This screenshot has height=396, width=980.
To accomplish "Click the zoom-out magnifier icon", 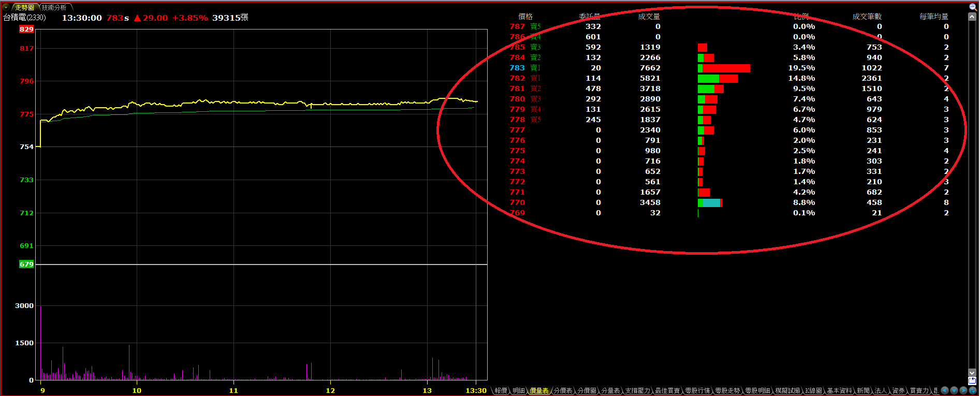I will tap(972, 7).
